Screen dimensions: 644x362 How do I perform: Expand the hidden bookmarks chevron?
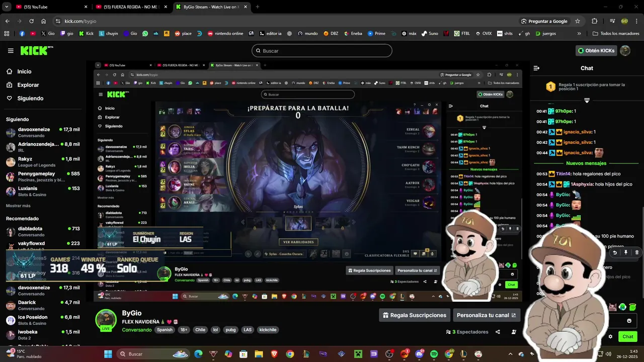(x=579, y=34)
